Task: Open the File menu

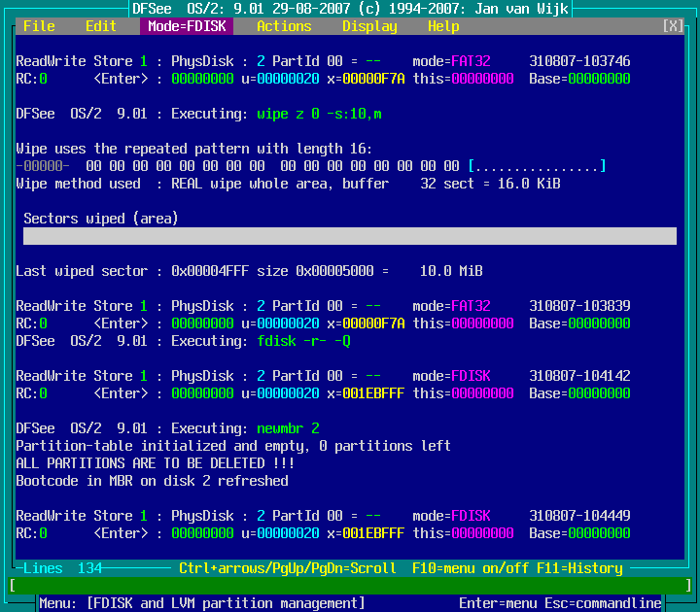Action: point(39,26)
